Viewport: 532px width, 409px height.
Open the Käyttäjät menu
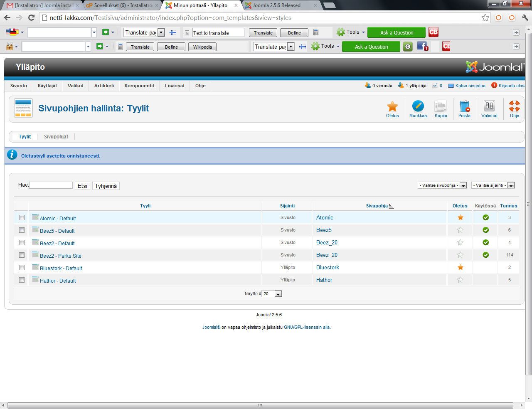coord(47,86)
